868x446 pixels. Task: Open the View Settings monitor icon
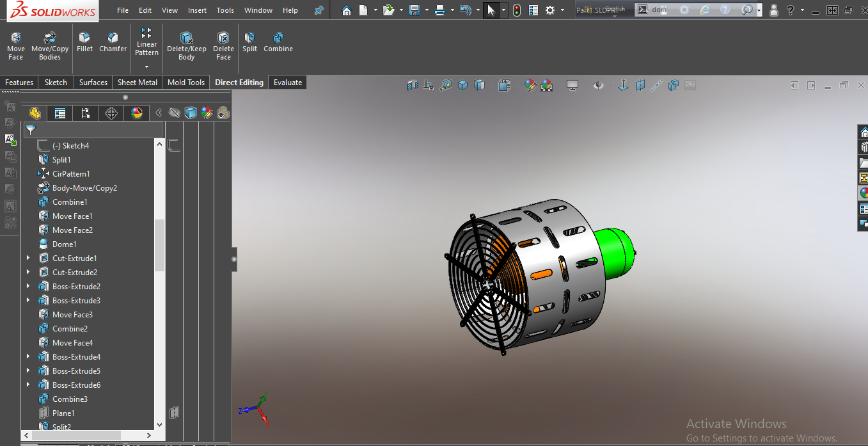[x=572, y=85]
